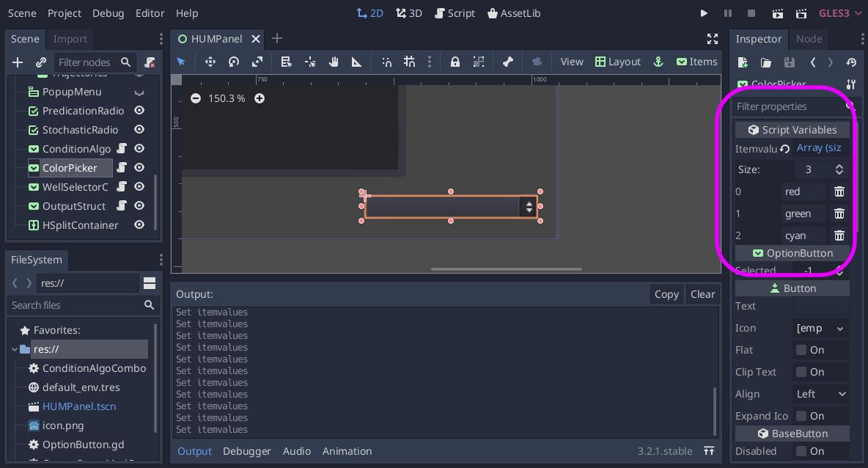
Task: Open the script attached to ColorPicker
Action: pos(122,167)
